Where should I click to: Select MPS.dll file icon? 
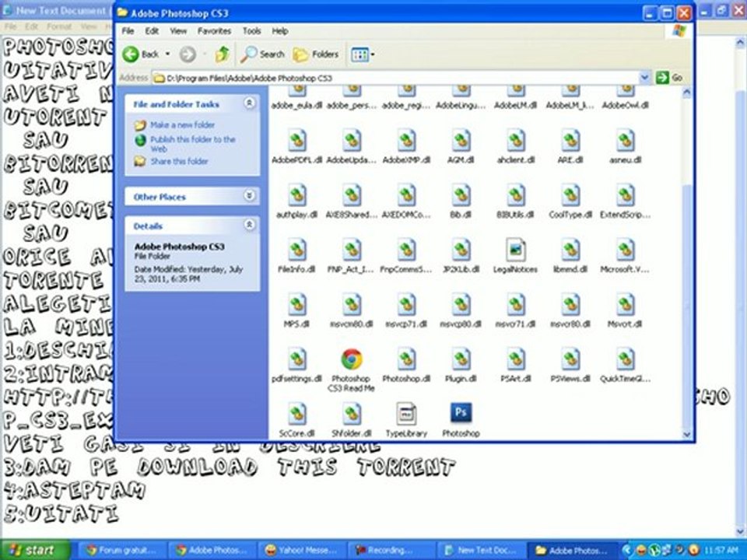[296, 304]
